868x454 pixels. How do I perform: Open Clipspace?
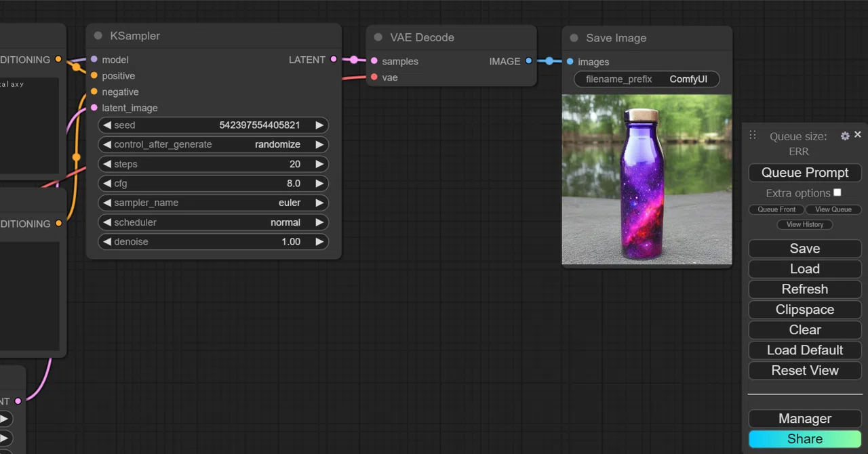tap(805, 310)
